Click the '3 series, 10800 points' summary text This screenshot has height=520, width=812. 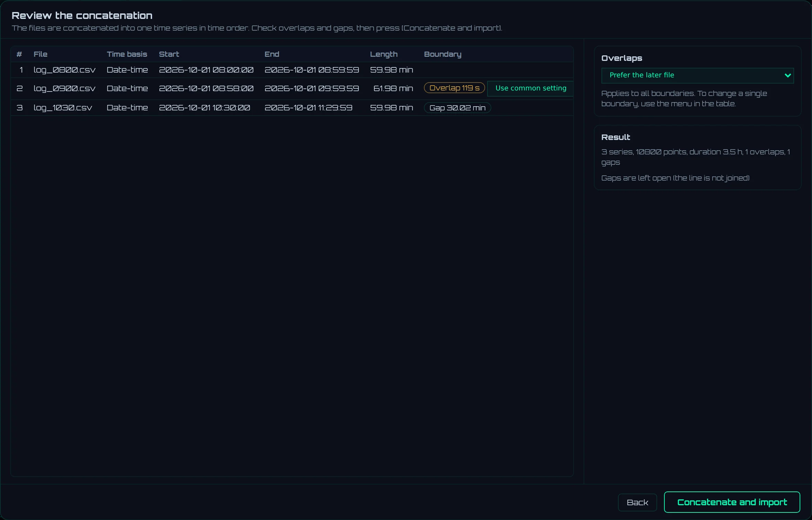[x=695, y=157]
